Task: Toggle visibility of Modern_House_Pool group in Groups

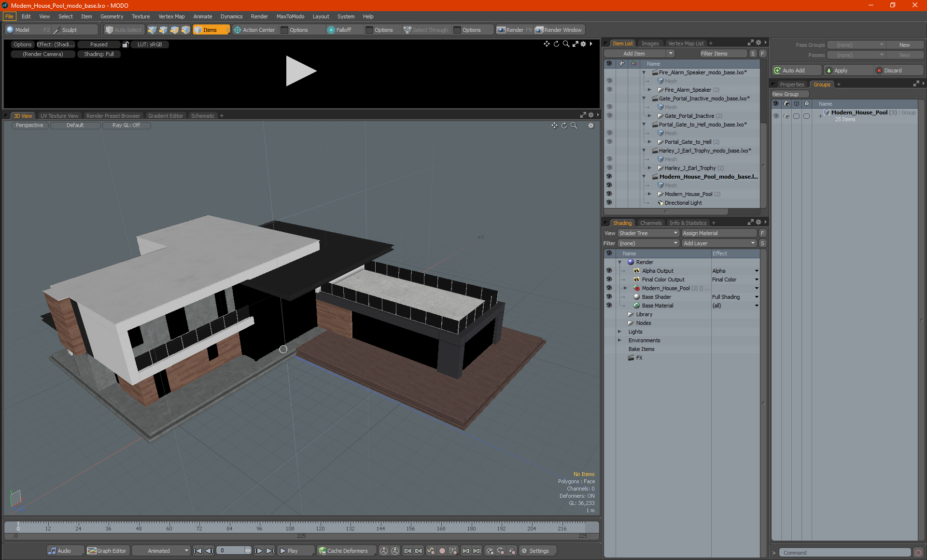Action: (776, 116)
